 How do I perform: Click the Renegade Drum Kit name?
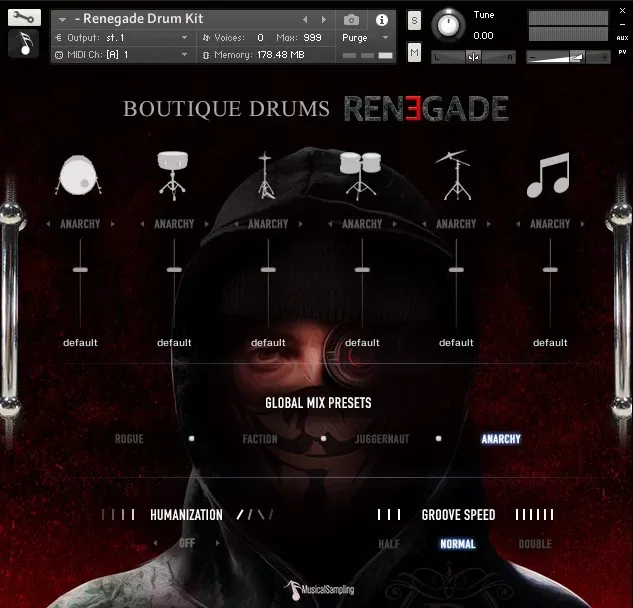click(143, 19)
